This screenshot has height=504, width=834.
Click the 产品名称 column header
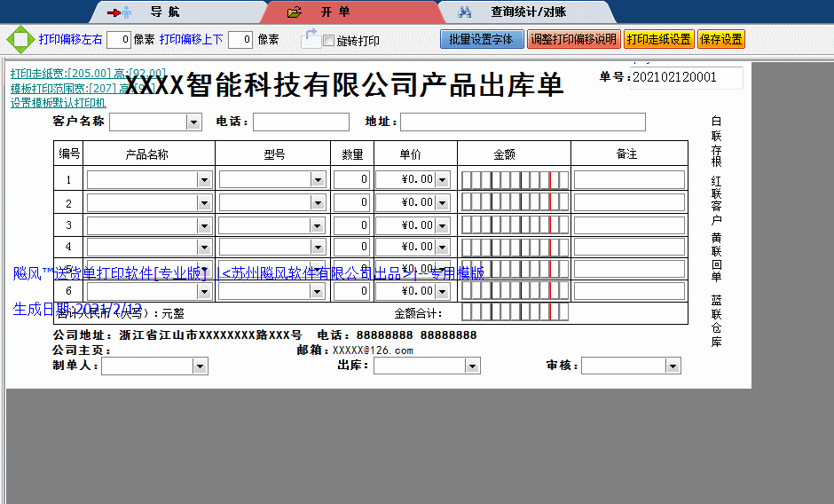tap(148, 154)
